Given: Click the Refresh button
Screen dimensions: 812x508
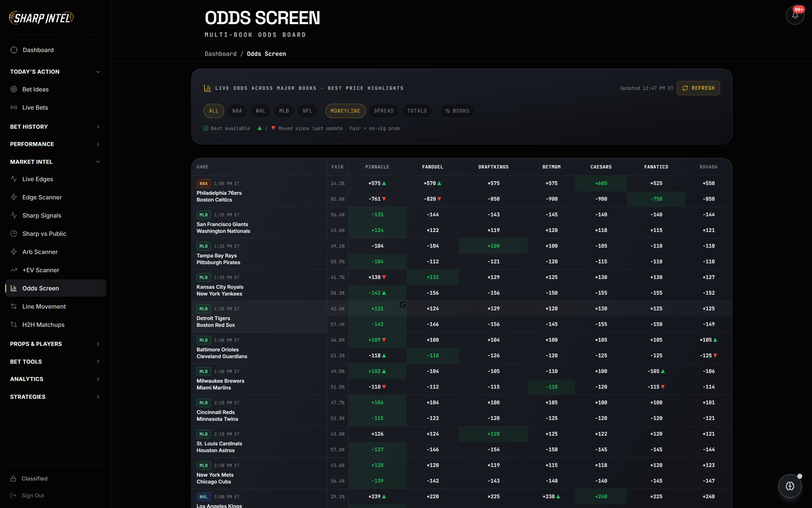Looking at the screenshot, I should tap(698, 88).
